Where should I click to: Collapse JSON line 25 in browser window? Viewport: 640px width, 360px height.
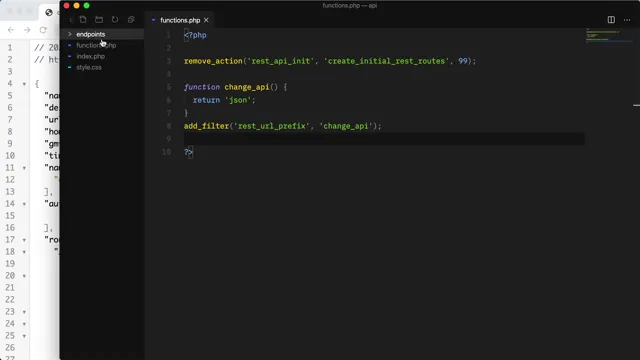point(24,336)
